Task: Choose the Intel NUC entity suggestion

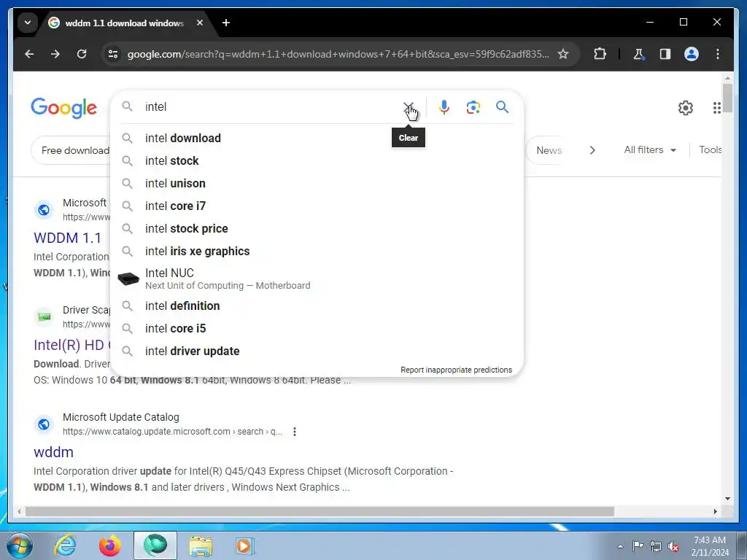Action: (317, 279)
